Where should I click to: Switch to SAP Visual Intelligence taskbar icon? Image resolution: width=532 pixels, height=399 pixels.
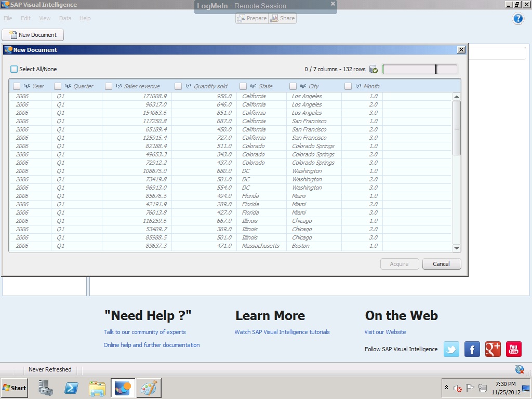pos(123,388)
